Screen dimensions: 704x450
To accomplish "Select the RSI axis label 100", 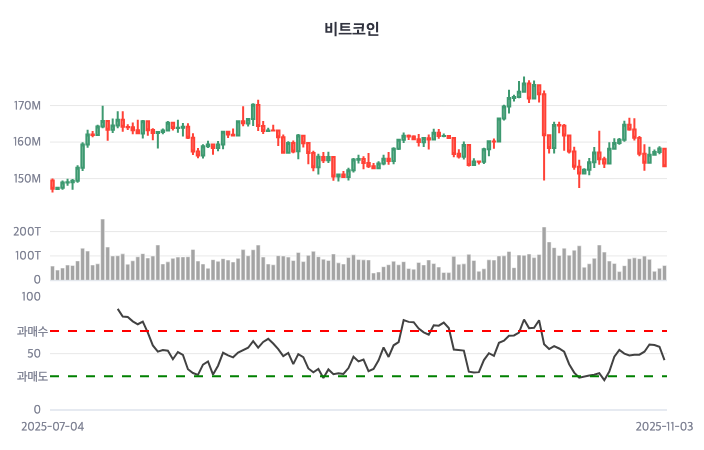I will (x=31, y=297).
